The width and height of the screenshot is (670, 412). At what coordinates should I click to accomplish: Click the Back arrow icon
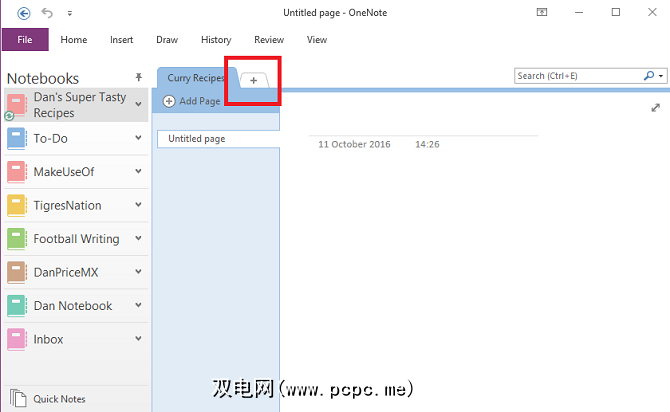[24, 13]
